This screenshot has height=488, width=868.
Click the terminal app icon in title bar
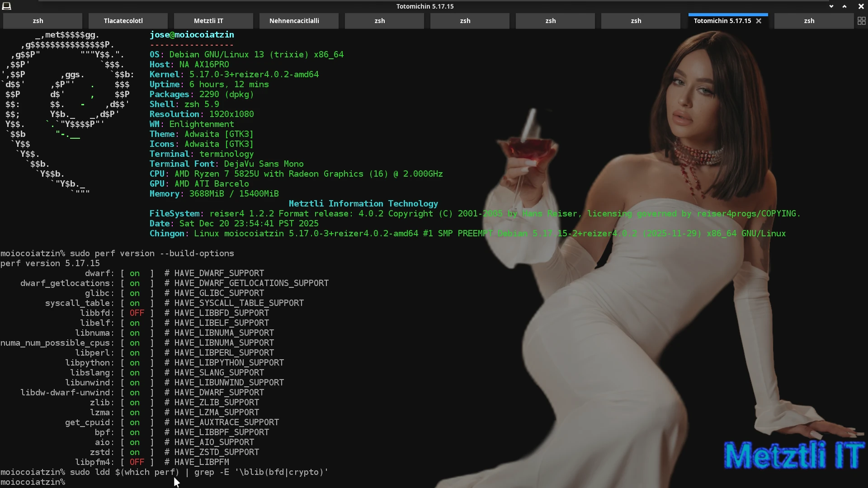(6, 6)
